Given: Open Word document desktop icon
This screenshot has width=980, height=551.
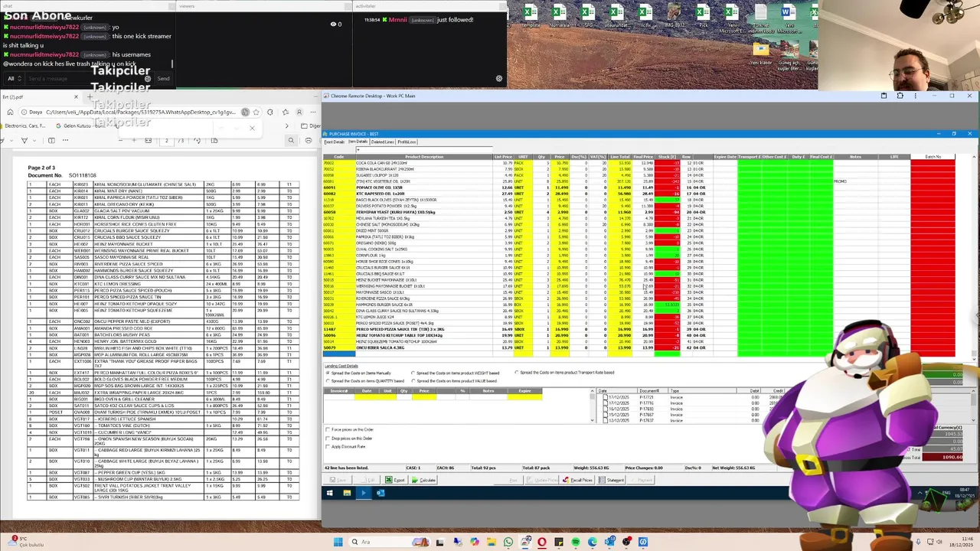Looking at the screenshot, I should (788, 17).
